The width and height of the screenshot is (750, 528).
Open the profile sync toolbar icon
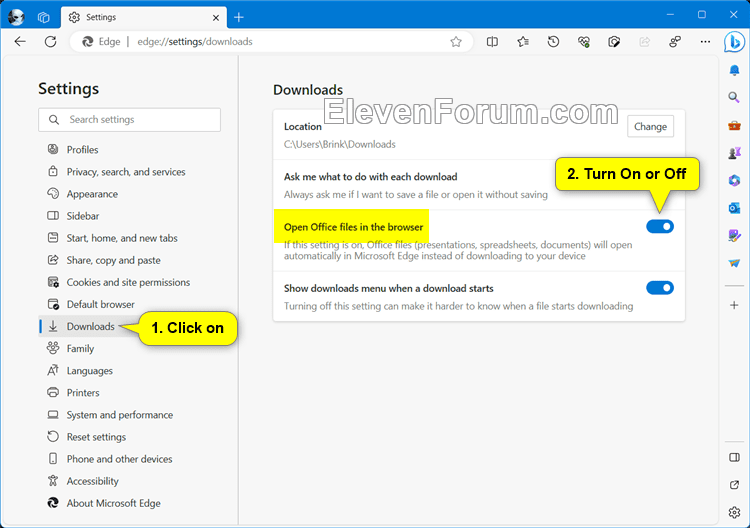[675, 42]
